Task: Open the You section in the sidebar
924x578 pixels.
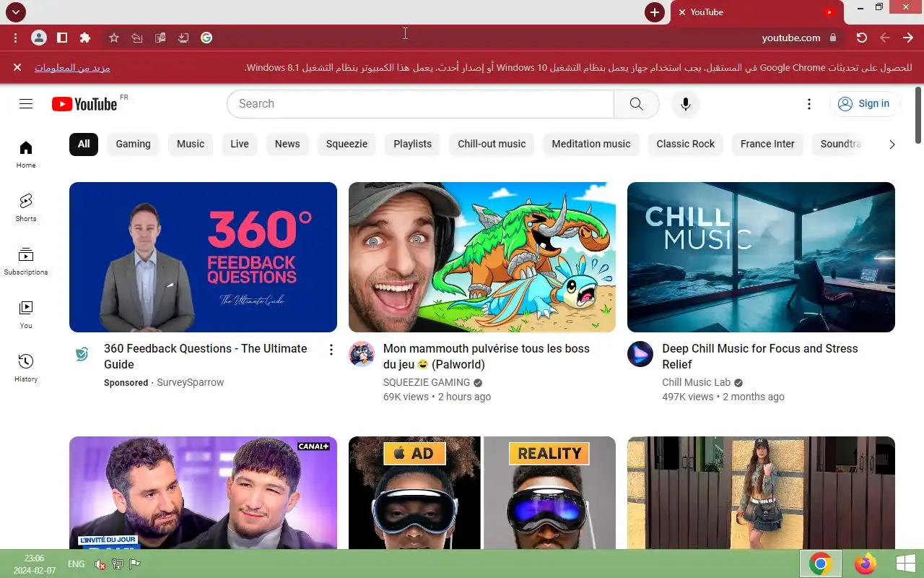Action: (26, 315)
